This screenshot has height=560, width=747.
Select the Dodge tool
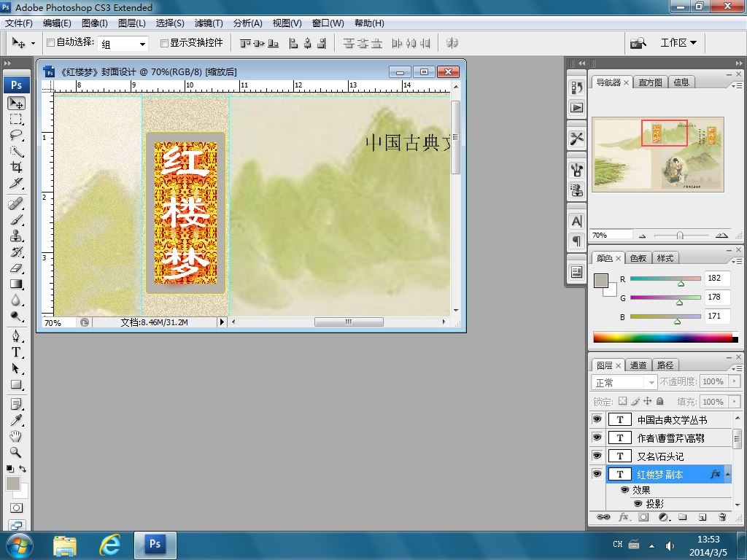pyautogui.click(x=16, y=316)
